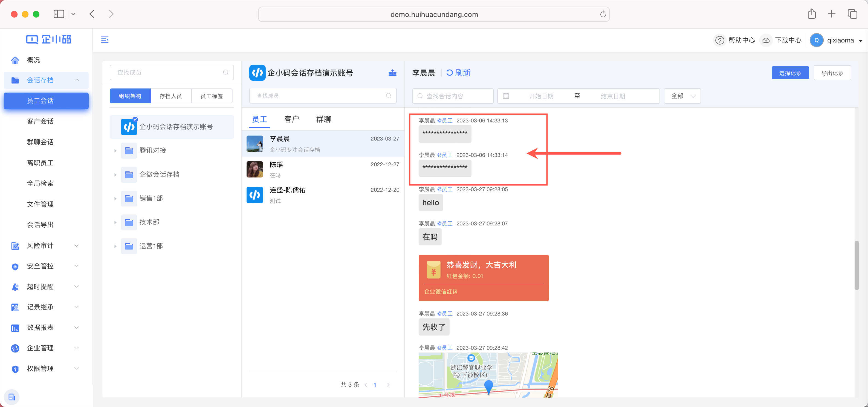Open a new Safari tab with the plus icon
The height and width of the screenshot is (407, 868).
pyautogui.click(x=832, y=14)
